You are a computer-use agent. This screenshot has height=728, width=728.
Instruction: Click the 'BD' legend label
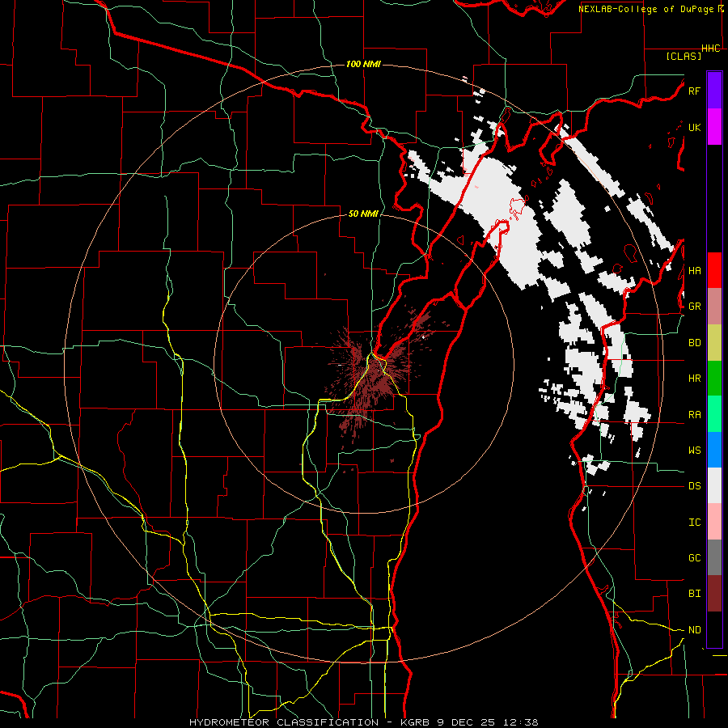(694, 343)
